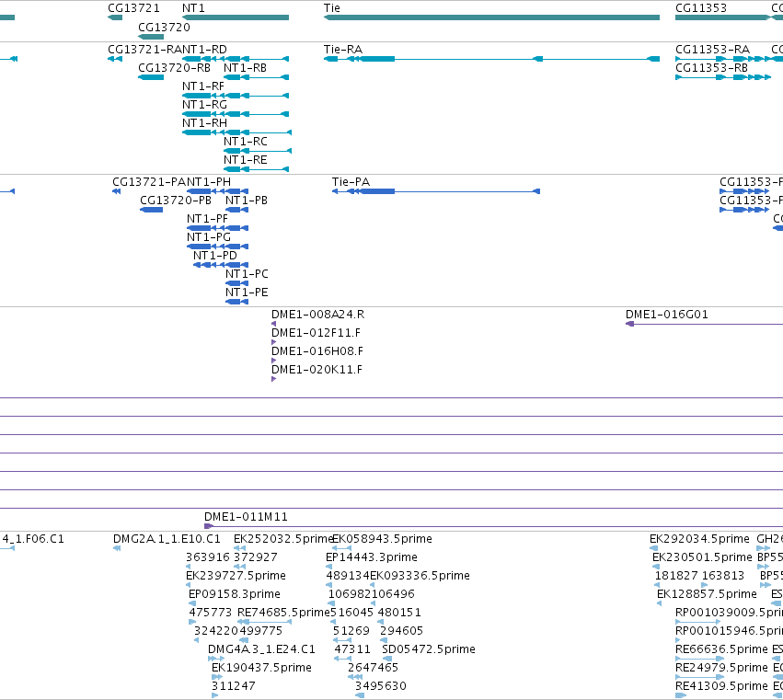Click the RE66636.5prime EST feature
The image size is (783, 700).
pos(699,659)
